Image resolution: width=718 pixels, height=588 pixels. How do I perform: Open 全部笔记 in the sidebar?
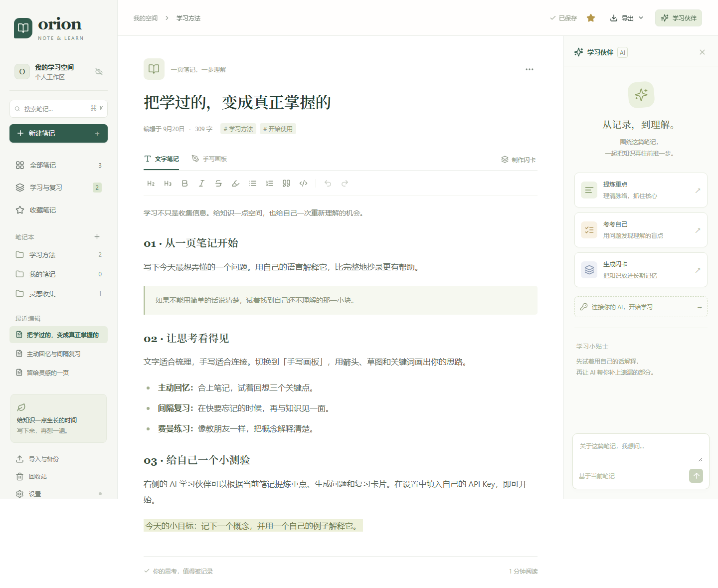pos(58,165)
